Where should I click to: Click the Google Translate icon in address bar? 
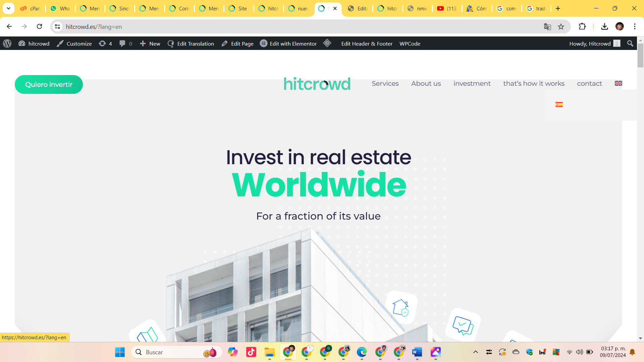click(x=547, y=27)
